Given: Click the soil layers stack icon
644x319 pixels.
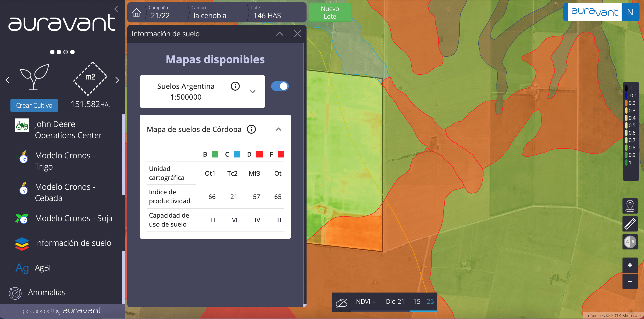Looking at the screenshot, I should coord(22,244).
